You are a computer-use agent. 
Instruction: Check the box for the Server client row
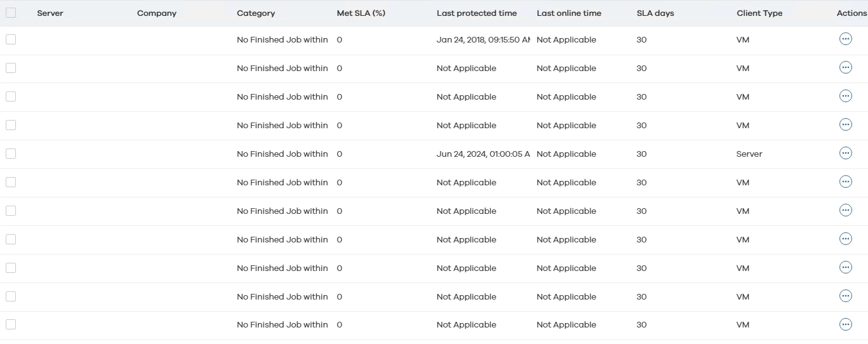(x=11, y=154)
